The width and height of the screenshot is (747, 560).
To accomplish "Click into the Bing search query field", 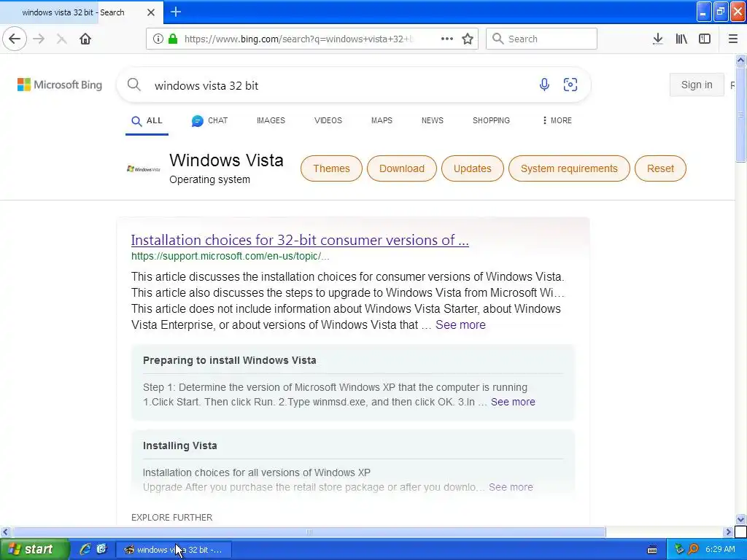I will coord(341,85).
